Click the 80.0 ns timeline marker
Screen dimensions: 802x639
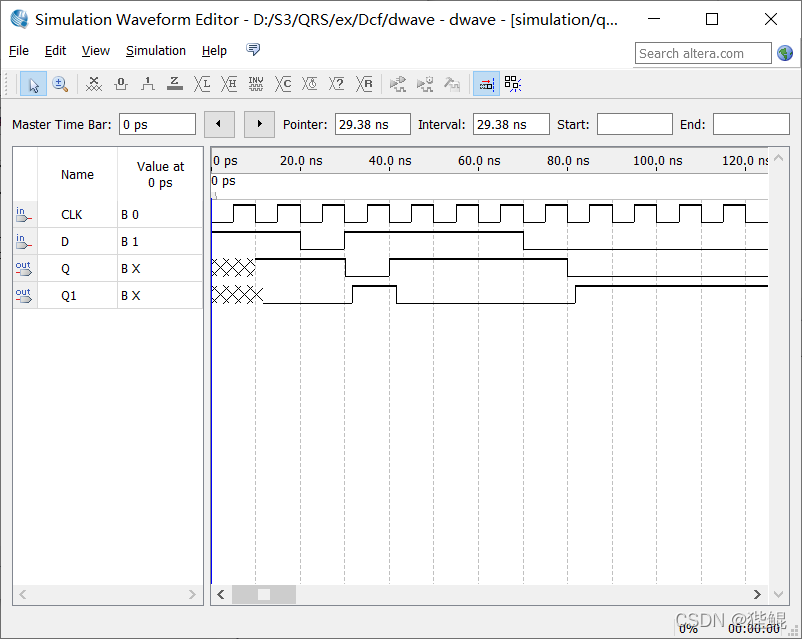(x=568, y=161)
